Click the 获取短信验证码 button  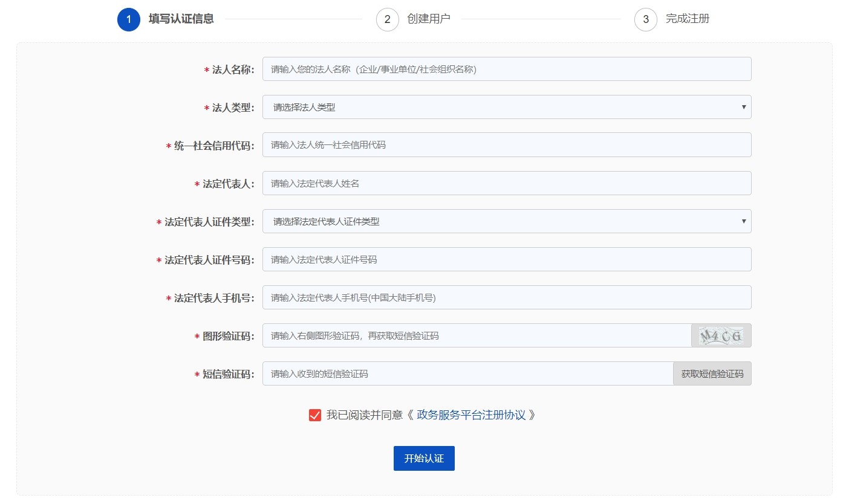[x=712, y=373]
